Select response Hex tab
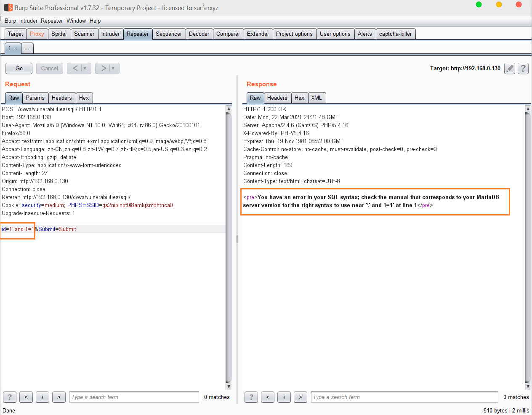The height and width of the screenshot is (415, 532). 300,98
